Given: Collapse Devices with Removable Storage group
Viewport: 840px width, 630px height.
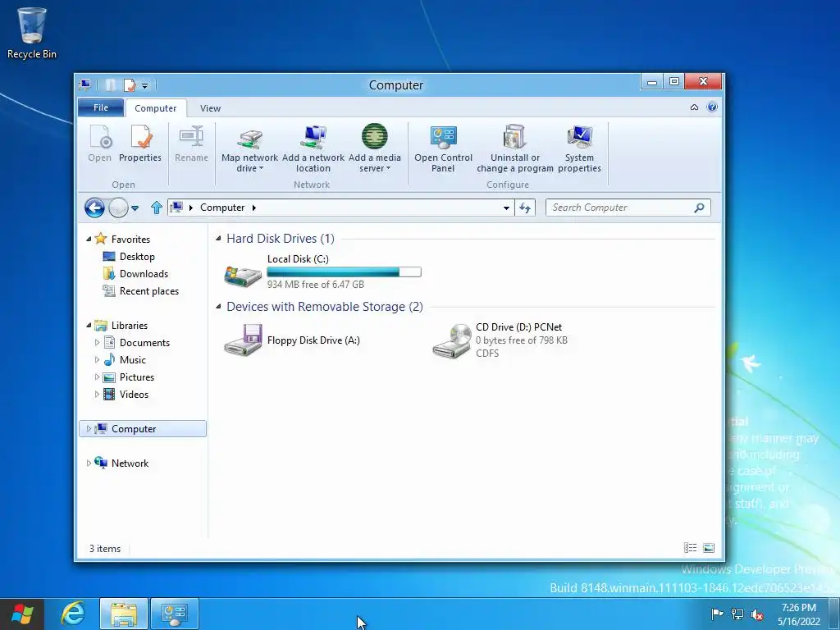Looking at the screenshot, I should click(218, 307).
